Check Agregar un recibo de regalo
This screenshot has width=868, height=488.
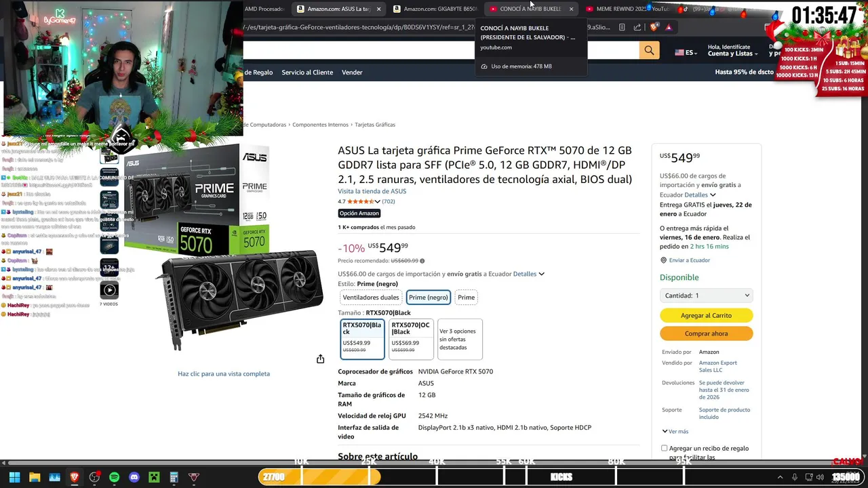pos(664,448)
